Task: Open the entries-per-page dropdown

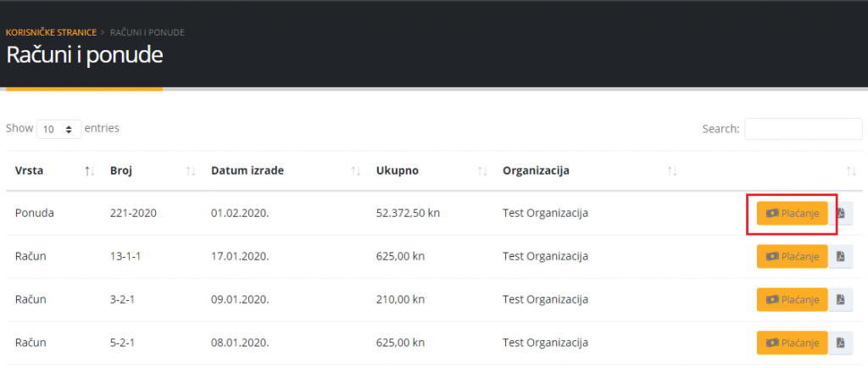Action: pos(58,129)
